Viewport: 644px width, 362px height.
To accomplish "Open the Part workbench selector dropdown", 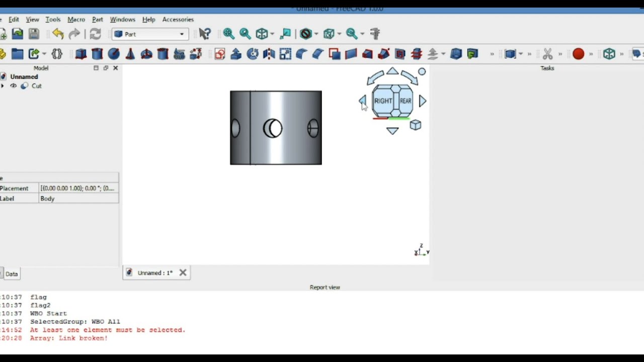I will [150, 34].
